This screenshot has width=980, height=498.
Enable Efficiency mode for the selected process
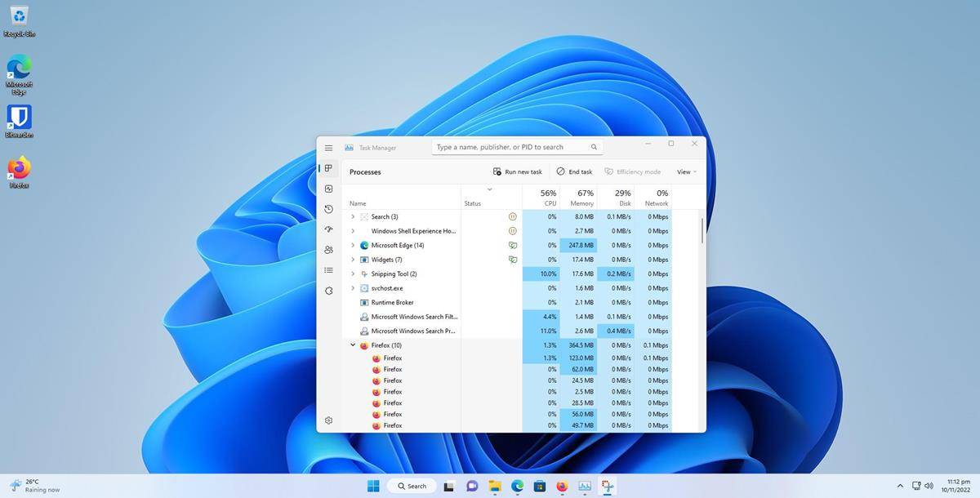pyautogui.click(x=633, y=171)
